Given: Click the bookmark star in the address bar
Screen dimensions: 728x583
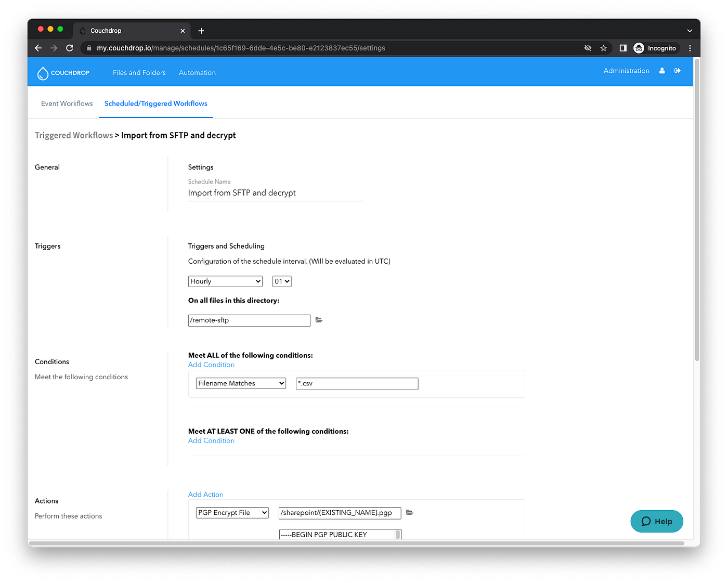Looking at the screenshot, I should (x=603, y=48).
